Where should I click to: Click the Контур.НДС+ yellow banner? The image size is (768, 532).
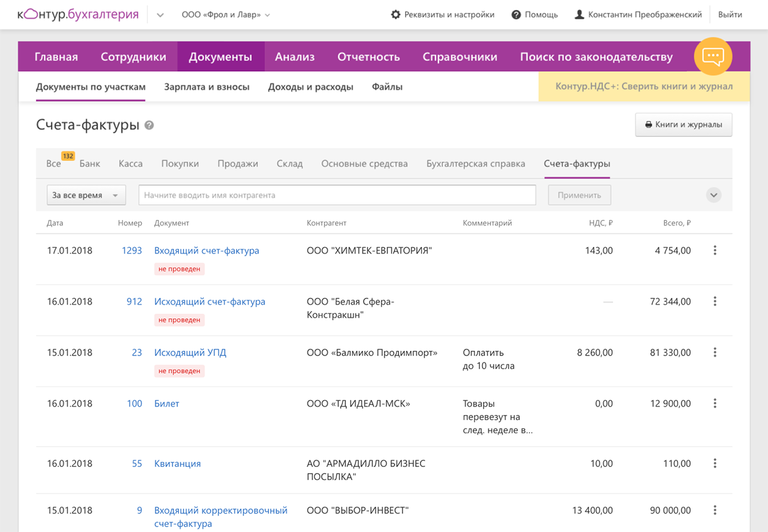[x=644, y=87]
